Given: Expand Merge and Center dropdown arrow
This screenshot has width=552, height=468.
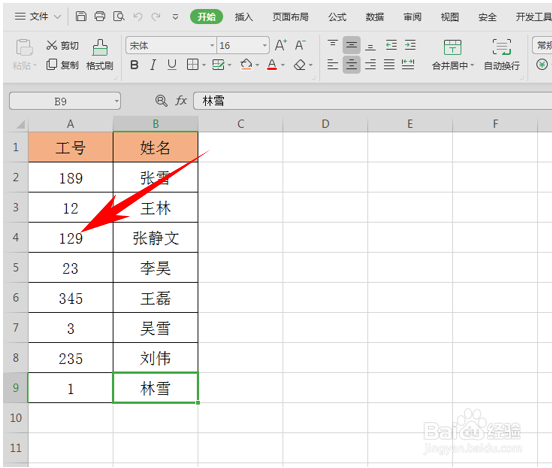Looking at the screenshot, I should click(x=472, y=65).
